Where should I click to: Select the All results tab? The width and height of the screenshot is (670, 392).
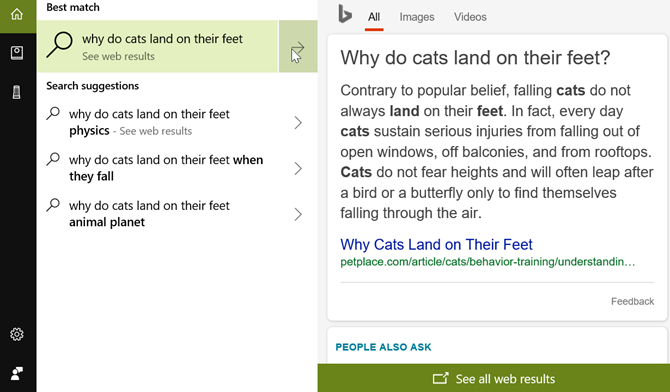tap(374, 17)
